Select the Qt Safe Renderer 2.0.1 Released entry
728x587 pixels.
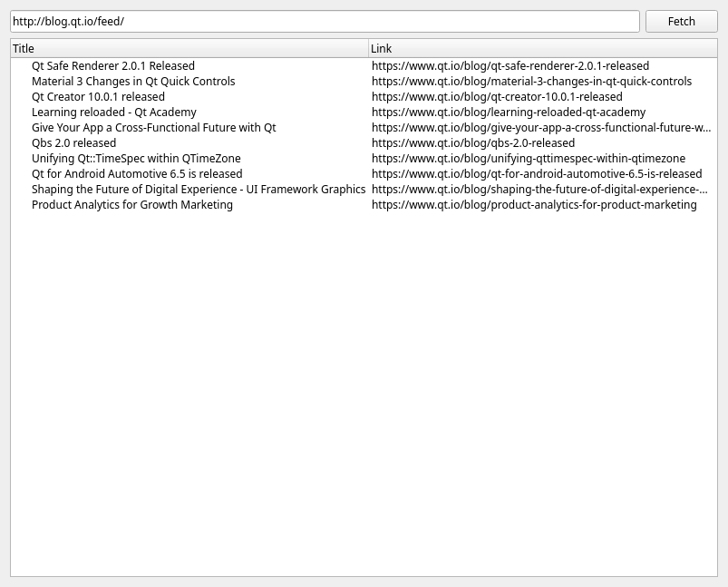112,65
